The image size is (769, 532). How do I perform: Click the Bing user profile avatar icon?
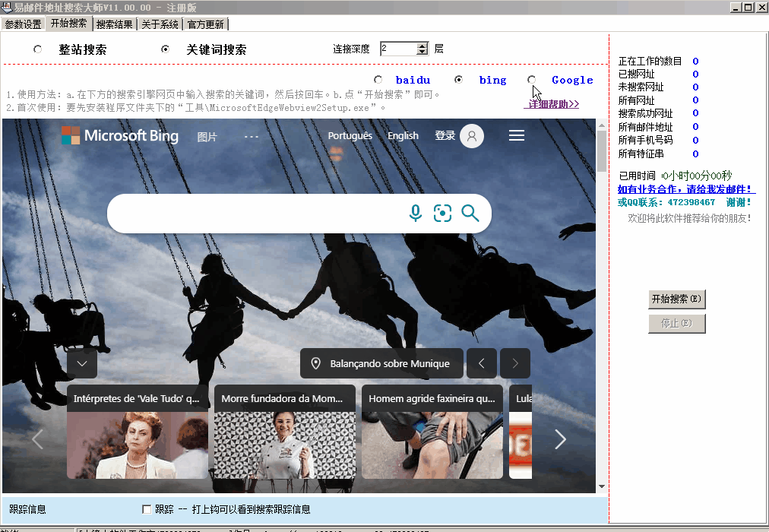pyautogui.click(x=472, y=136)
